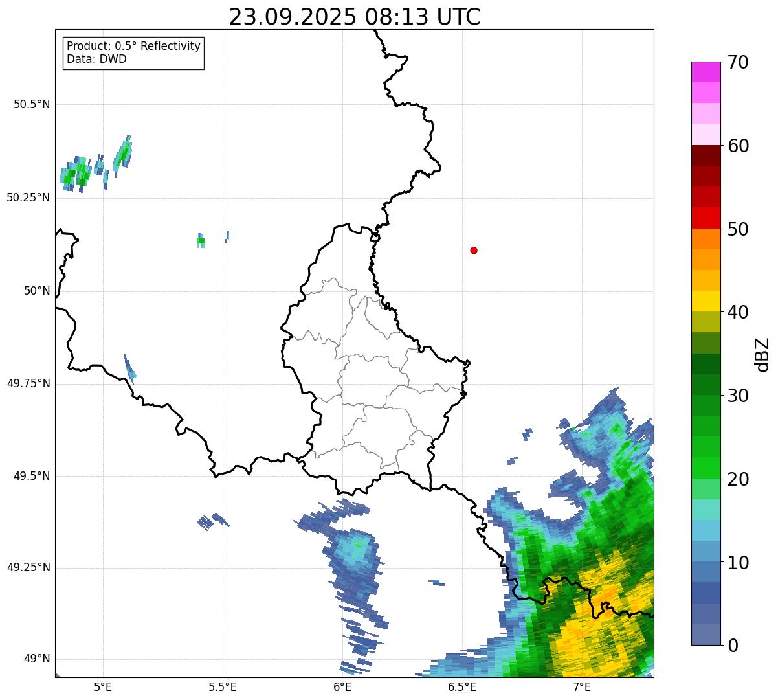Click the 5°E longitude tick label

point(103,686)
